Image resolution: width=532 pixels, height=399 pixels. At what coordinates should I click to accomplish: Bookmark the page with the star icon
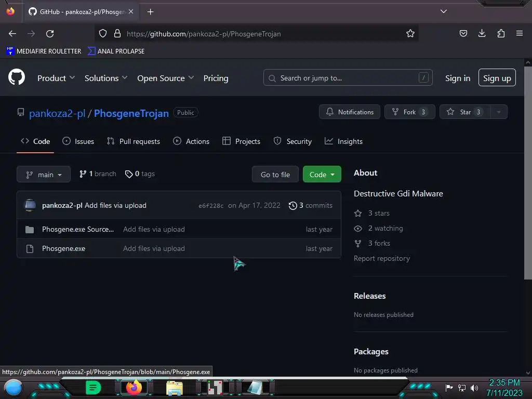click(x=410, y=34)
